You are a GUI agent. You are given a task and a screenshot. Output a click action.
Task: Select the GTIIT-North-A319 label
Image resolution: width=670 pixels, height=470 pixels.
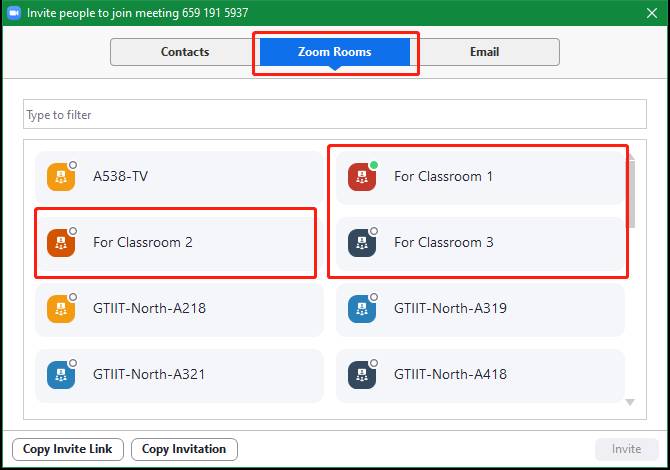tap(450, 308)
